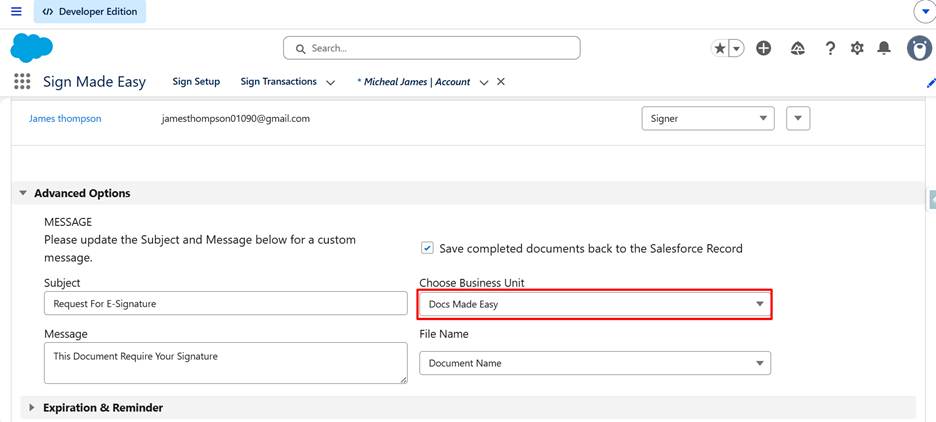Click the Subject field Request For E-Signature
Viewport: 936px width, 422px height.
tap(226, 303)
